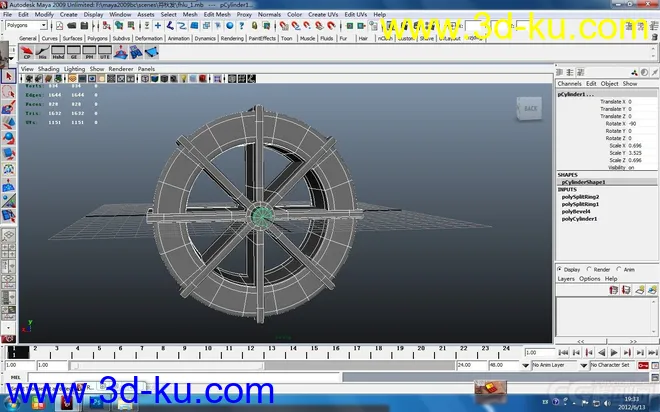The height and width of the screenshot is (412, 660).
Task: Click the MEL command line field
Action: pos(184,377)
